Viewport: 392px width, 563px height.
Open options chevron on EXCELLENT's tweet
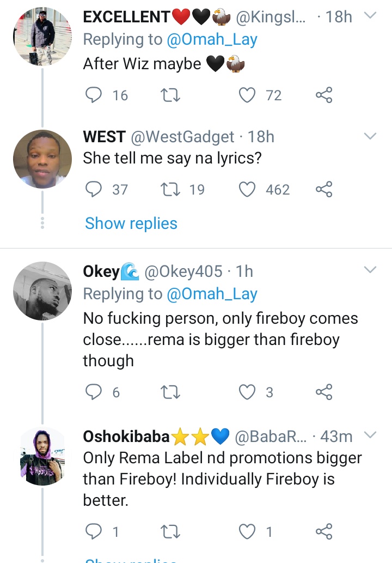pos(370,15)
